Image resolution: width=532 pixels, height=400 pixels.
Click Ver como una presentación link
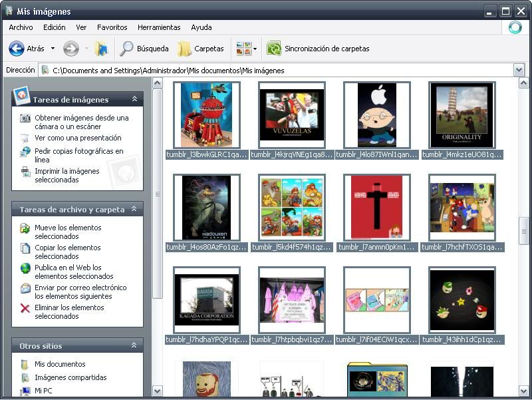[78, 138]
